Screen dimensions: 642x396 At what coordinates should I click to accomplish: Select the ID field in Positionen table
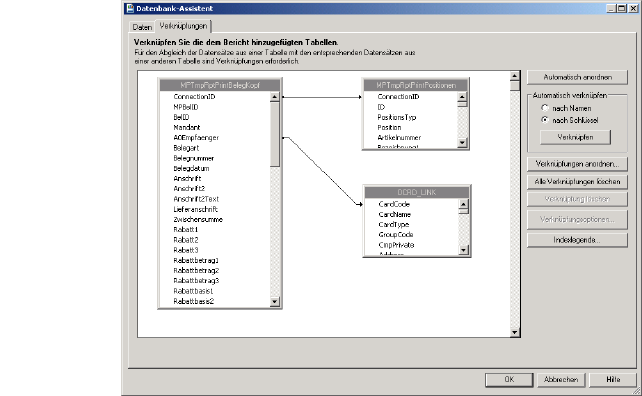[381, 107]
